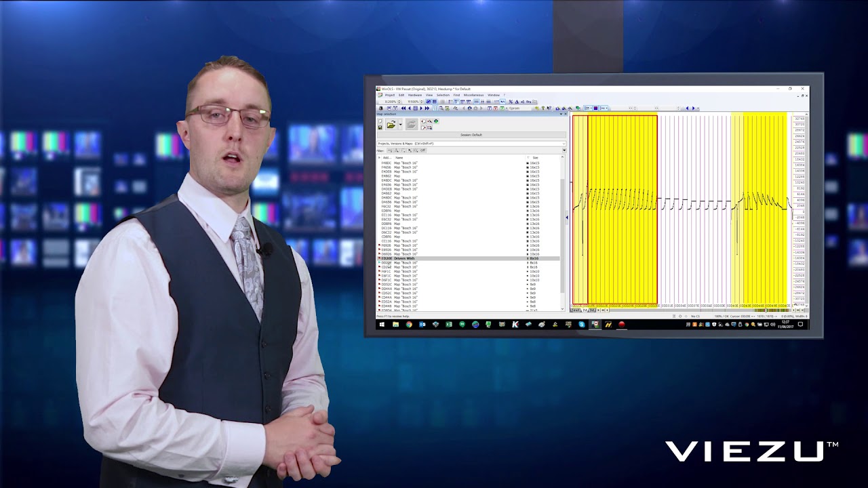
Task: Switch to the 3d view tab
Action: 591,310
